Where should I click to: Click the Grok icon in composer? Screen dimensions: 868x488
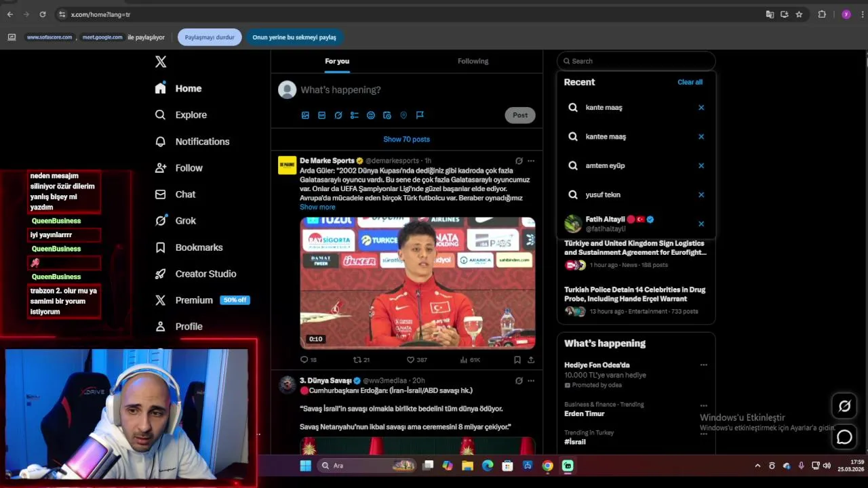tap(338, 115)
